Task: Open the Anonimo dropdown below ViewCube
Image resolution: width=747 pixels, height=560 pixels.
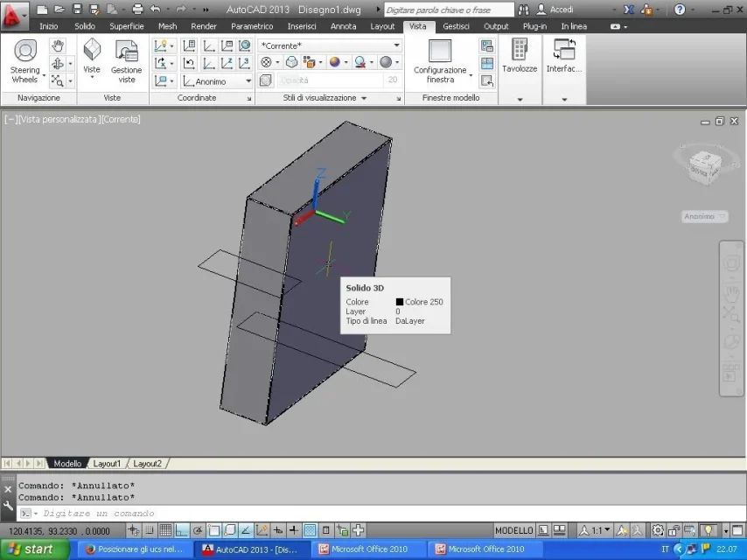Action: (x=704, y=216)
